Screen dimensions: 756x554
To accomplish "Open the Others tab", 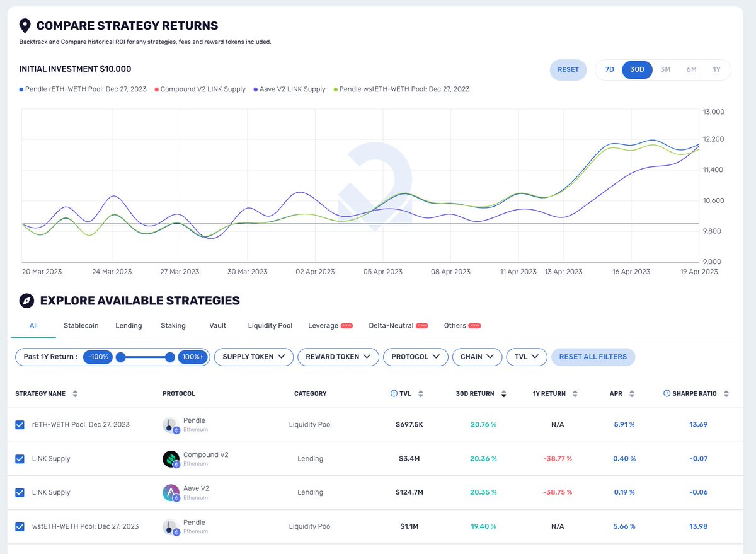I will tap(462, 326).
